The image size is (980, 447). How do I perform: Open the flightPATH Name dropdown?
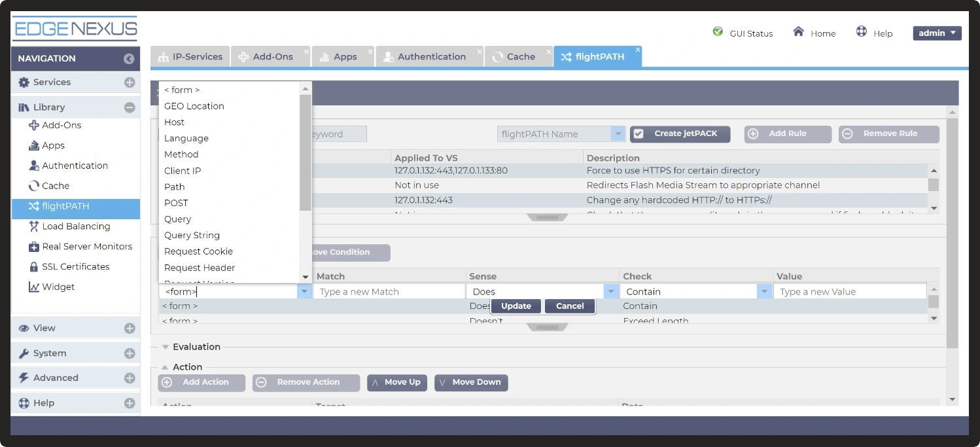point(618,134)
